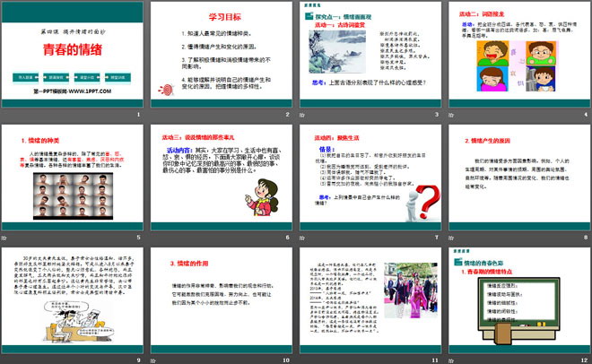Select slide 2 titled 学习目标
Image resolution: width=592 pixels, height=364 pixels.
(x=222, y=55)
